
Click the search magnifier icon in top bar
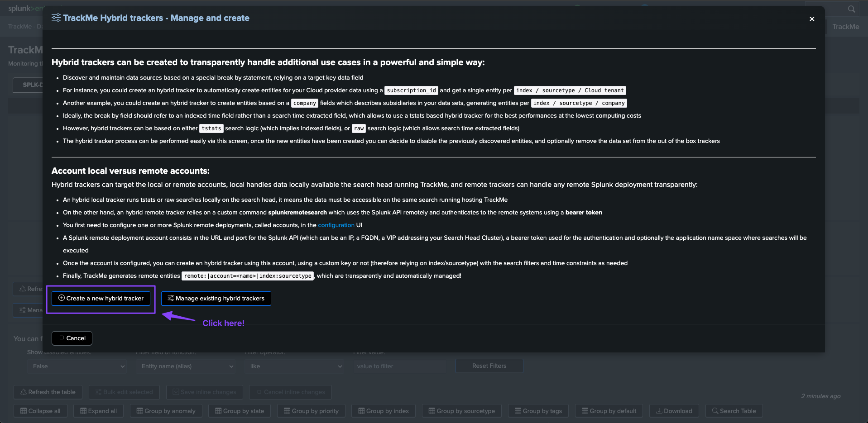(851, 9)
